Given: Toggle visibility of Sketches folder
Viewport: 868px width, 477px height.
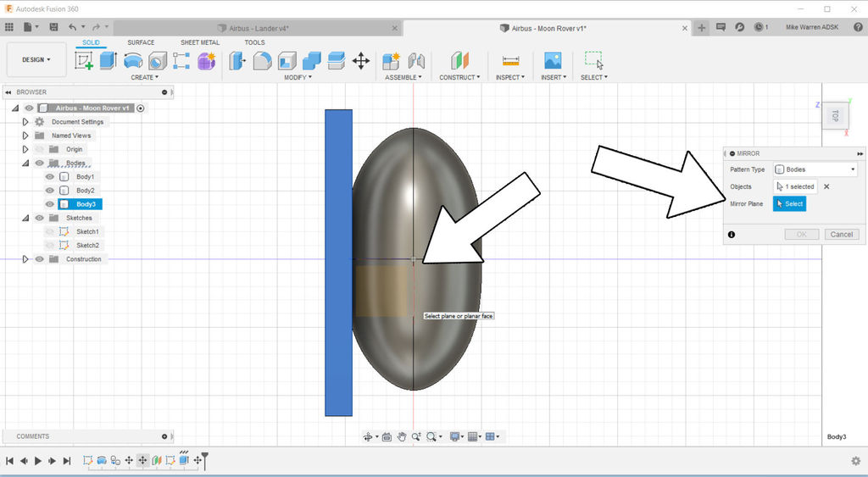Looking at the screenshot, I should point(39,218).
